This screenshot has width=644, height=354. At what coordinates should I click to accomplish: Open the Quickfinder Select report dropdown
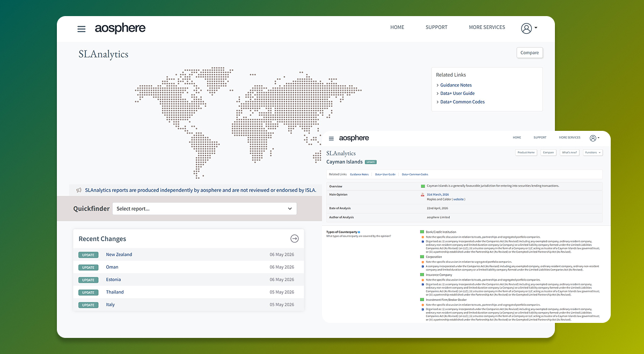click(x=204, y=209)
